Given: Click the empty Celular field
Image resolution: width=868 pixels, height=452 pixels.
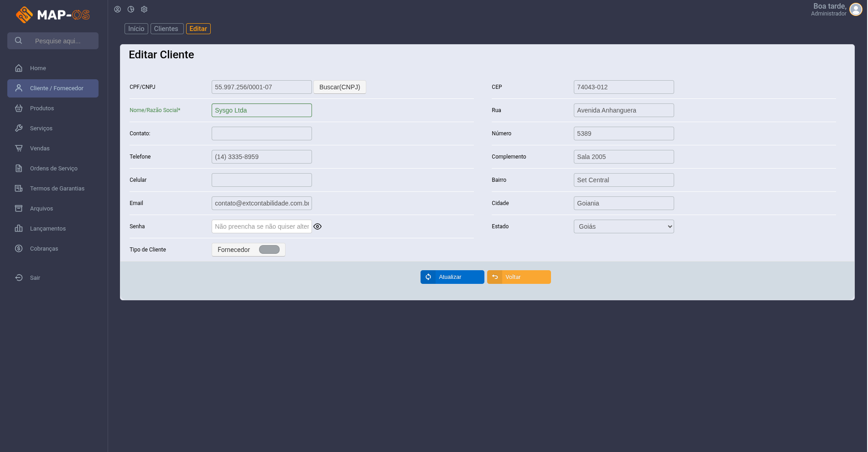Looking at the screenshot, I should 262,180.
